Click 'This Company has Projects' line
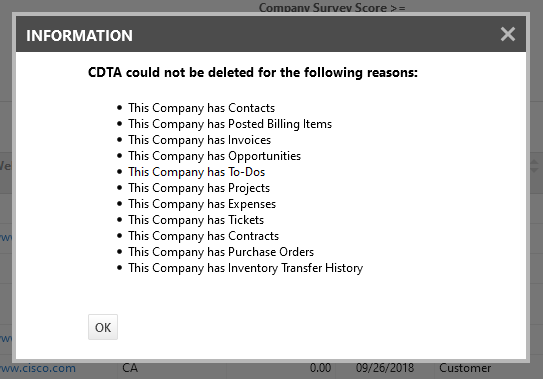 click(x=199, y=188)
